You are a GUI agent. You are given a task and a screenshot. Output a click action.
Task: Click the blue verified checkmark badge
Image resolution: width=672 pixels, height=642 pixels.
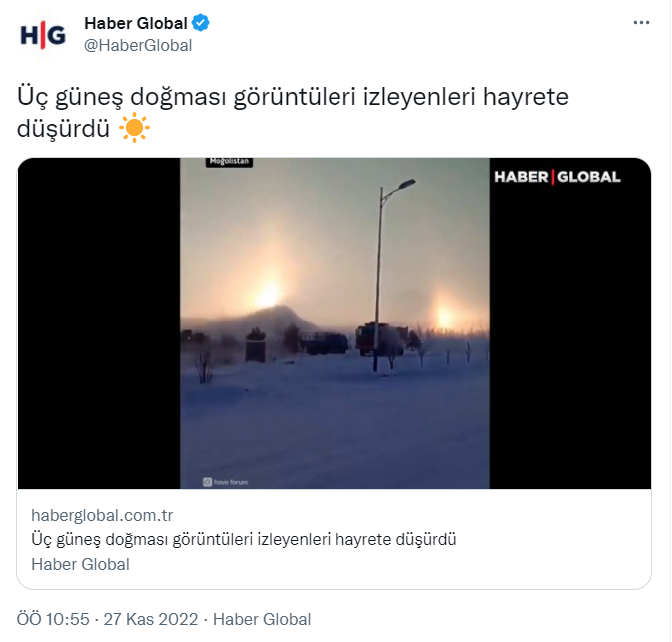pos(200,23)
